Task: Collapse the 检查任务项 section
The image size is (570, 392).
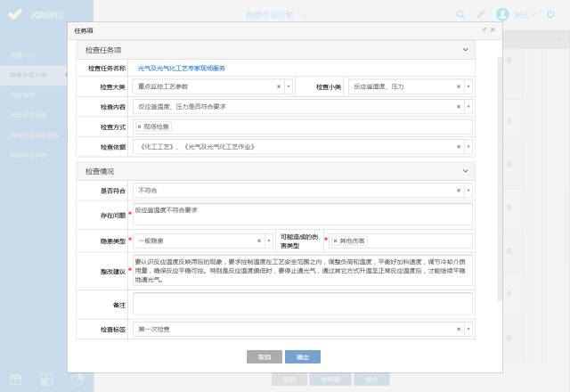Action: click(465, 50)
